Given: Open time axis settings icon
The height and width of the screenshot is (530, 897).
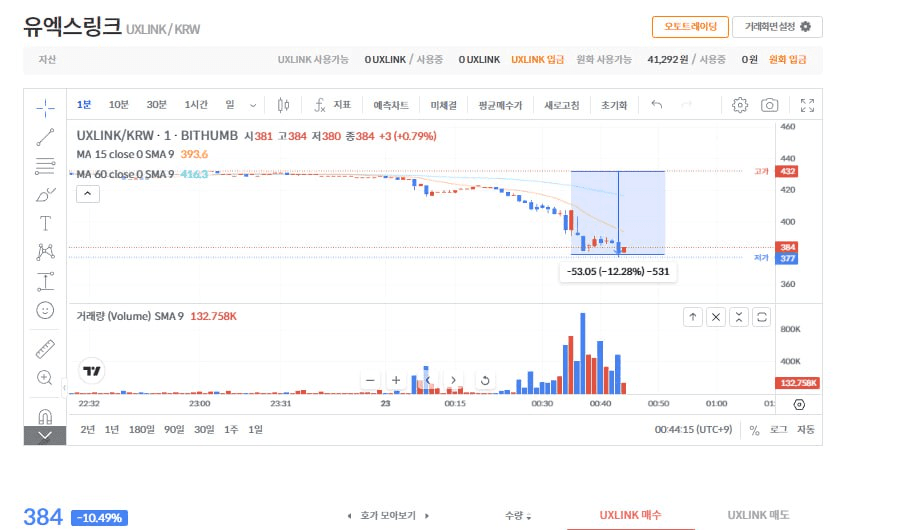Looking at the screenshot, I should (799, 405).
